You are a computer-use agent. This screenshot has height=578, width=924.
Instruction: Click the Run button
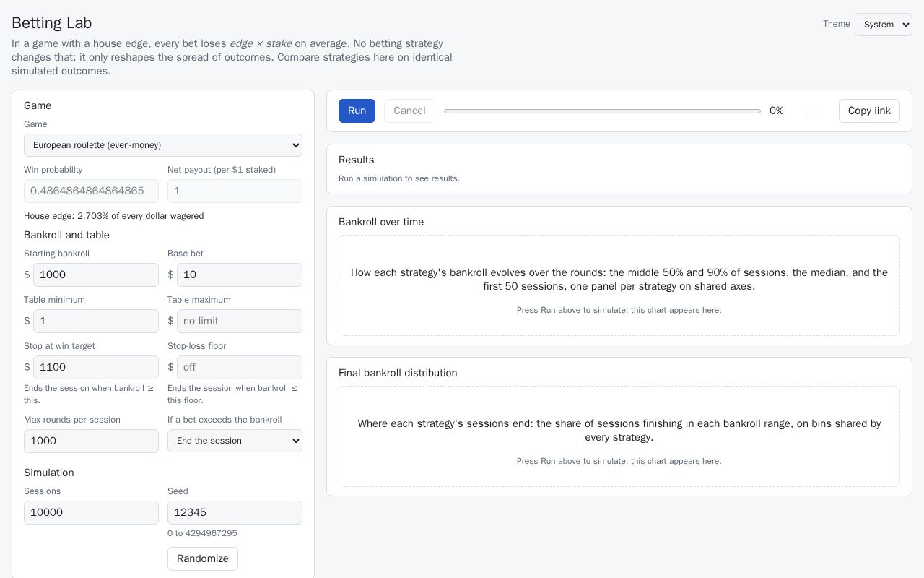pyautogui.click(x=357, y=111)
